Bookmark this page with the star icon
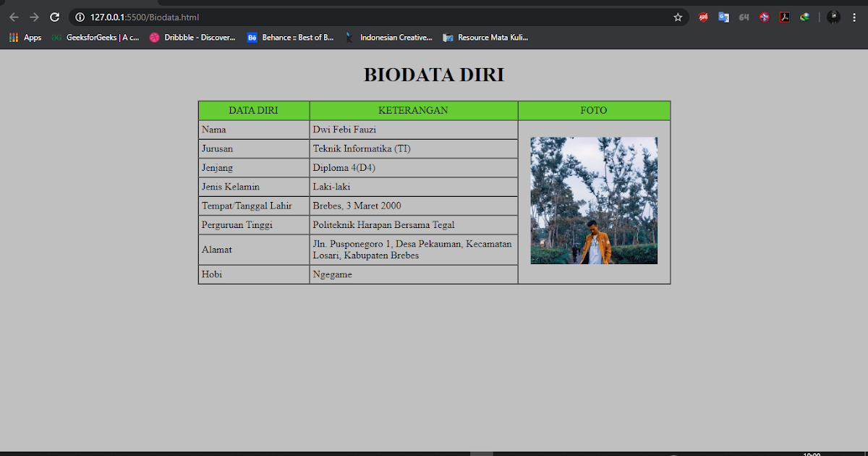 tap(676, 17)
